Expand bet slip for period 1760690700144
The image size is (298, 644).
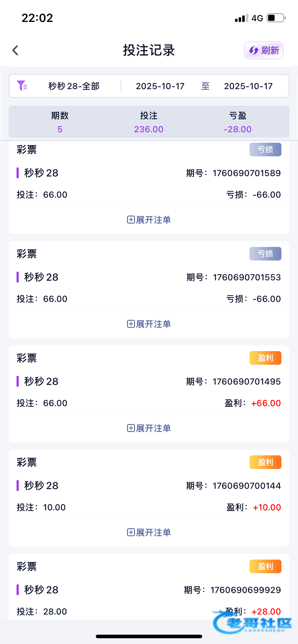coord(149,532)
